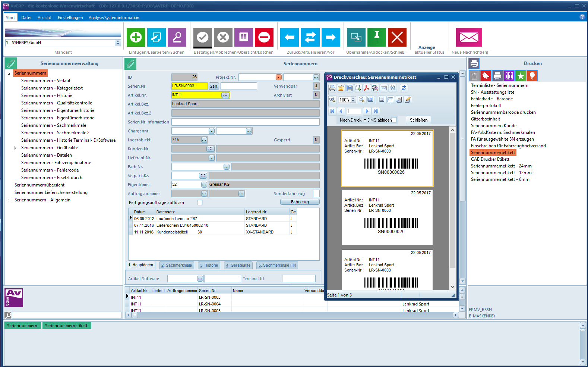Screen dimensions: 588x367
Task: Open the Einstellungen menu
Action: pyautogui.click(x=70, y=18)
